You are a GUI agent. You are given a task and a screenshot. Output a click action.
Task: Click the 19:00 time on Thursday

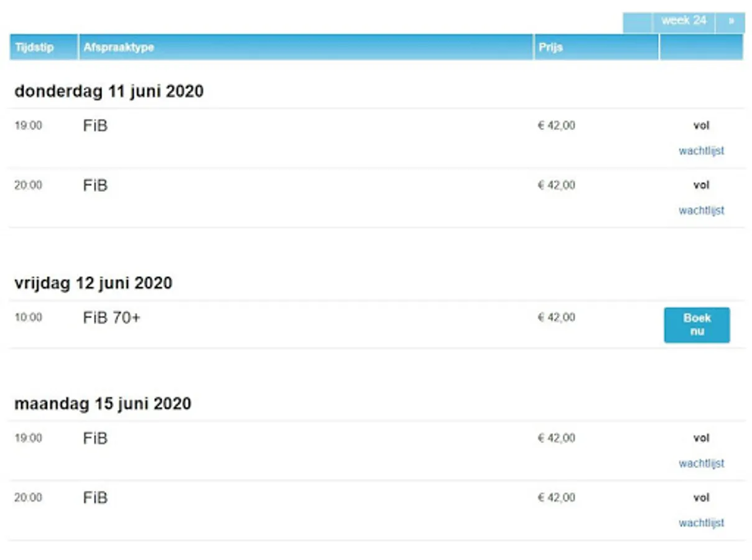tap(28, 126)
